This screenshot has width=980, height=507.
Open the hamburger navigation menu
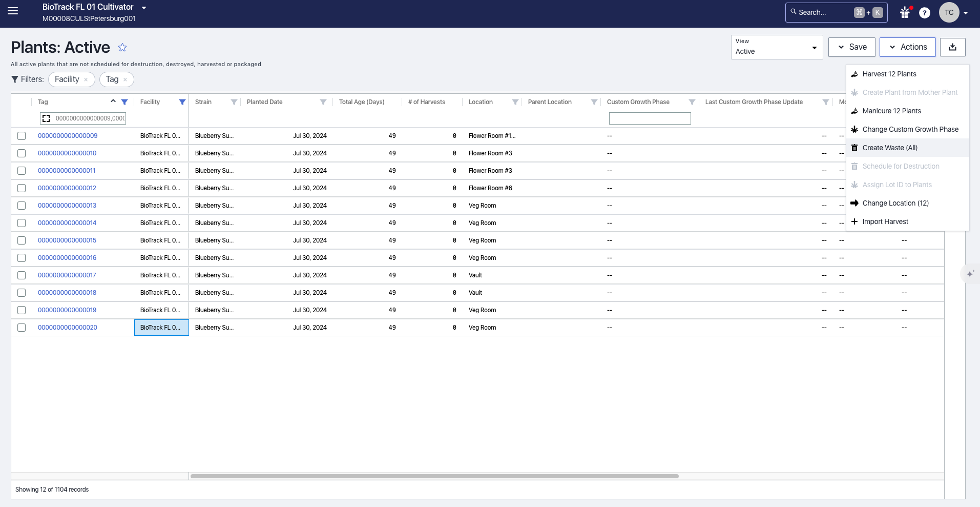13,11
